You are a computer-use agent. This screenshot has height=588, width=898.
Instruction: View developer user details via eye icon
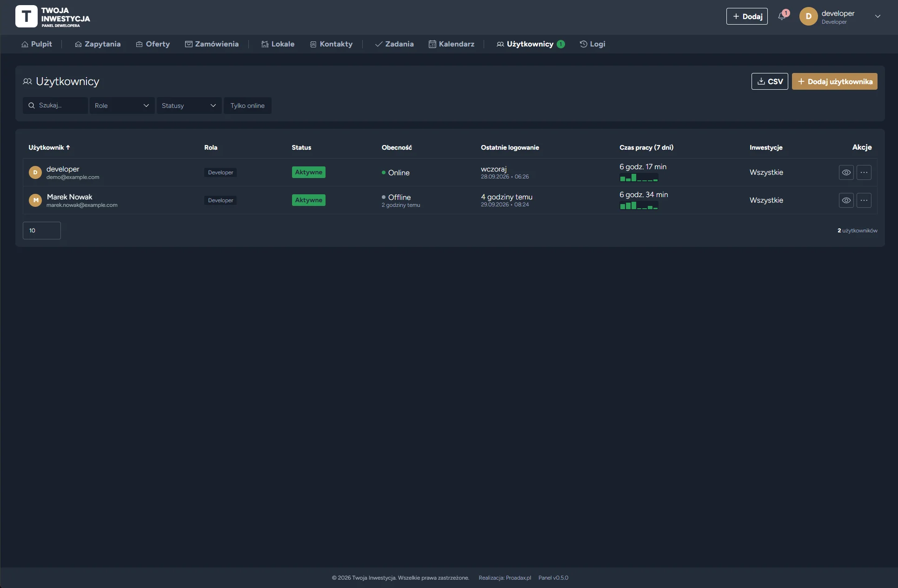pos(846,172)
